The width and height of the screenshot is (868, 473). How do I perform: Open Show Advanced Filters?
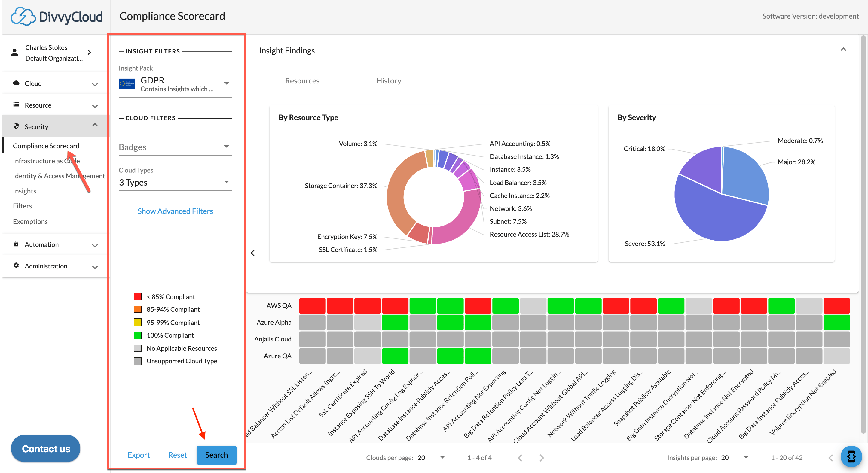[x=175, y=211]
